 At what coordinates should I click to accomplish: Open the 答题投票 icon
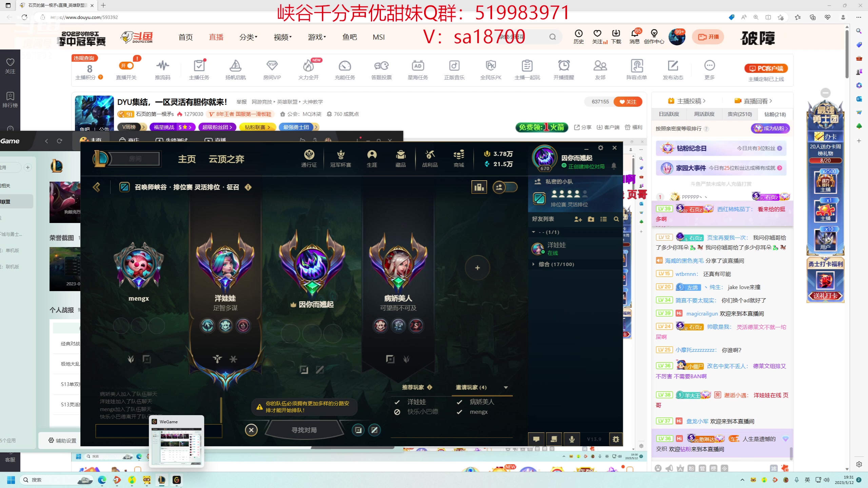pyautogui.click(x=381, y=70)
